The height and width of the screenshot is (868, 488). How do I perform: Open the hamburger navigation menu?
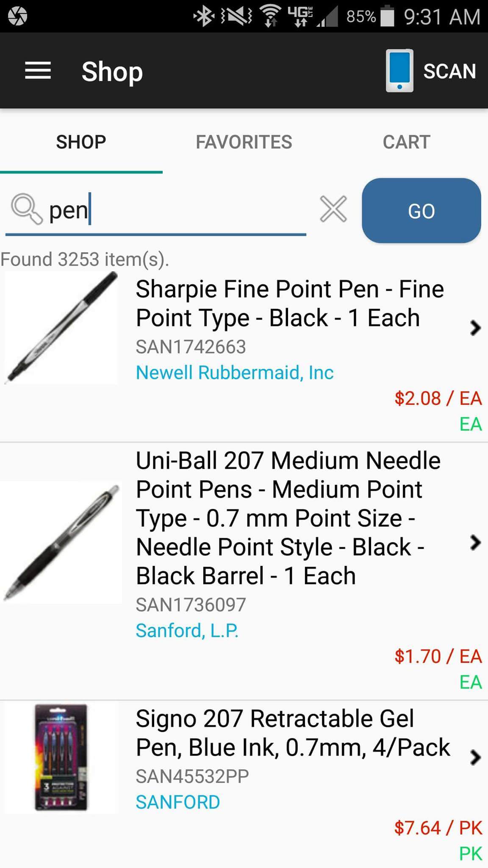pos(38,71)
